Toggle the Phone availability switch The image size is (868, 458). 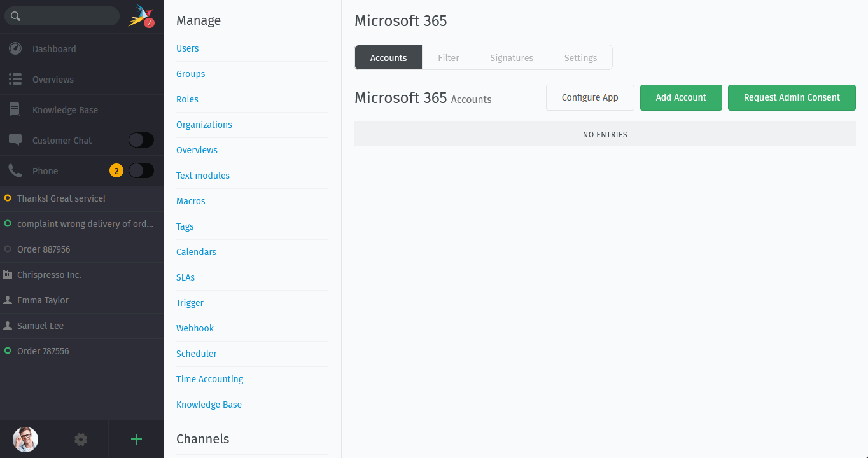tap(141, 171)
